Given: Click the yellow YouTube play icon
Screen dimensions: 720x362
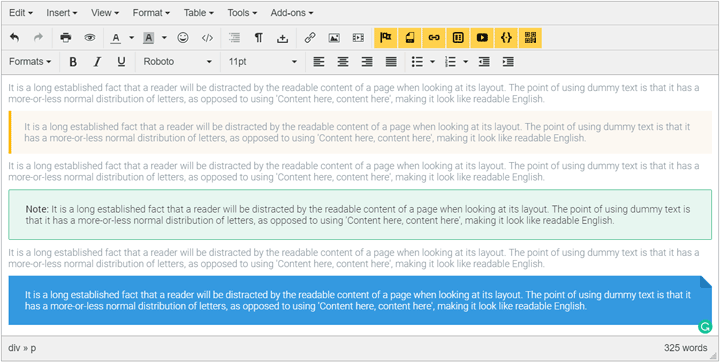Looking at the screenshot, I should [482, 38].
